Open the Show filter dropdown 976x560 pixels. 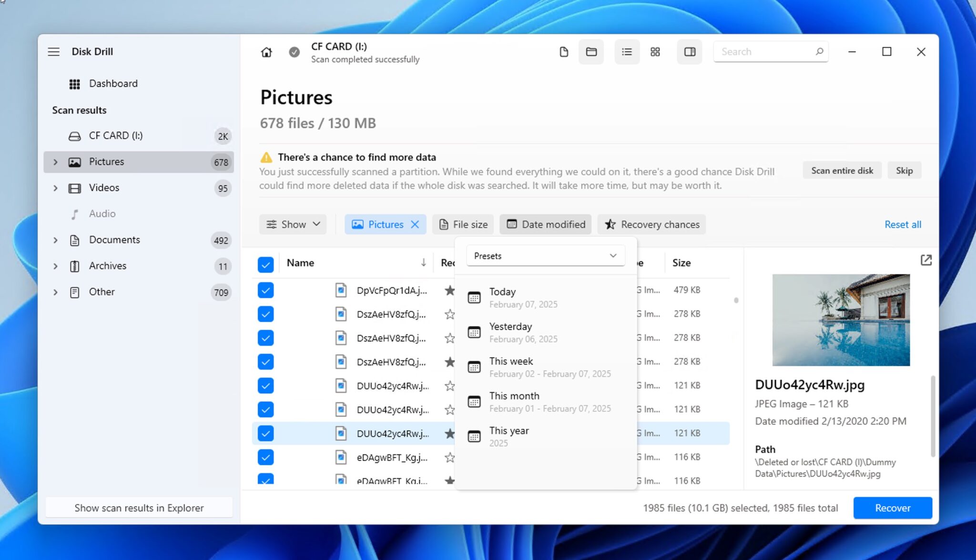tap(293, 224)
